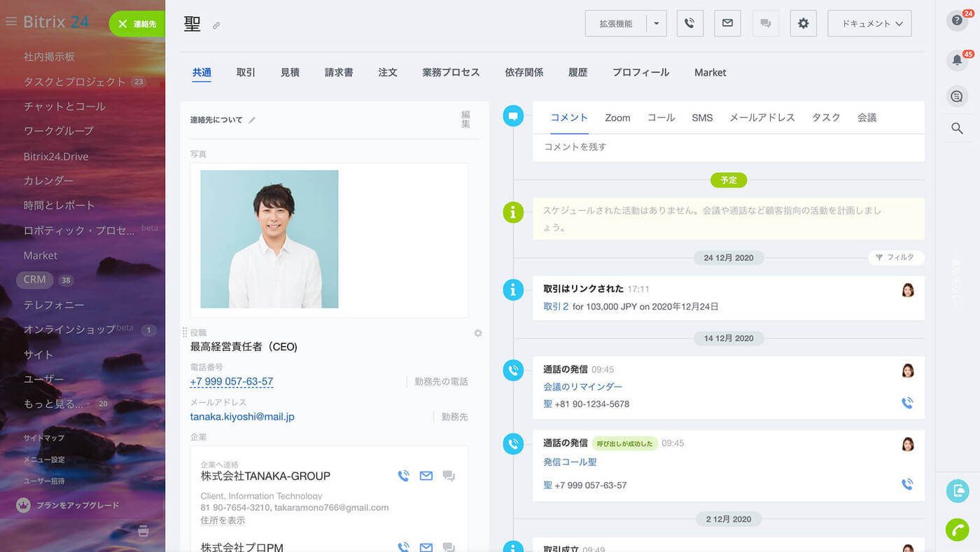Switch to the 業務プロセス tab
Image resolution: width=980 pixels, height=552 pixels.
pos(451,72)
